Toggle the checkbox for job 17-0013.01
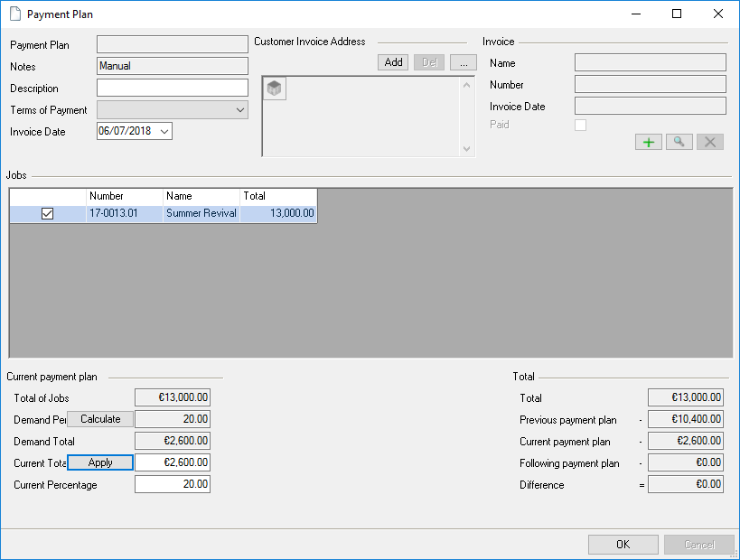The width and height of the screenshot is (740, 560). coord(48,214)
